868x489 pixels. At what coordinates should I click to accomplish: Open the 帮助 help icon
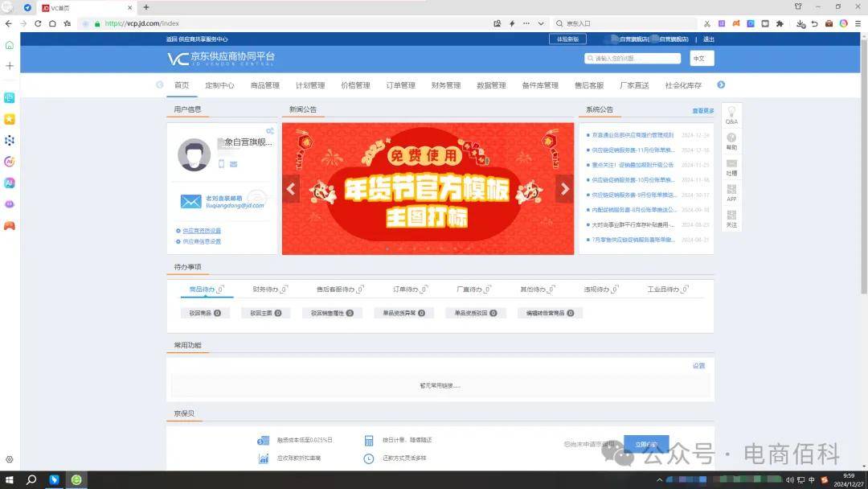pos(731,138)
